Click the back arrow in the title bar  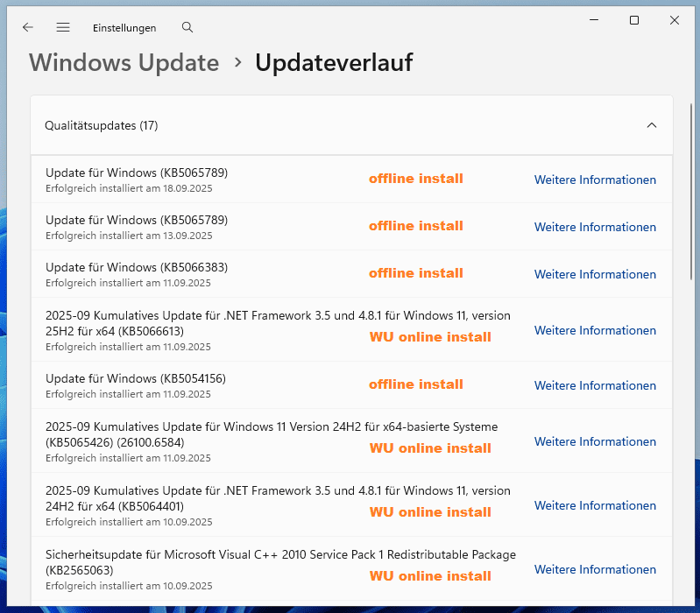click(28, 27)
